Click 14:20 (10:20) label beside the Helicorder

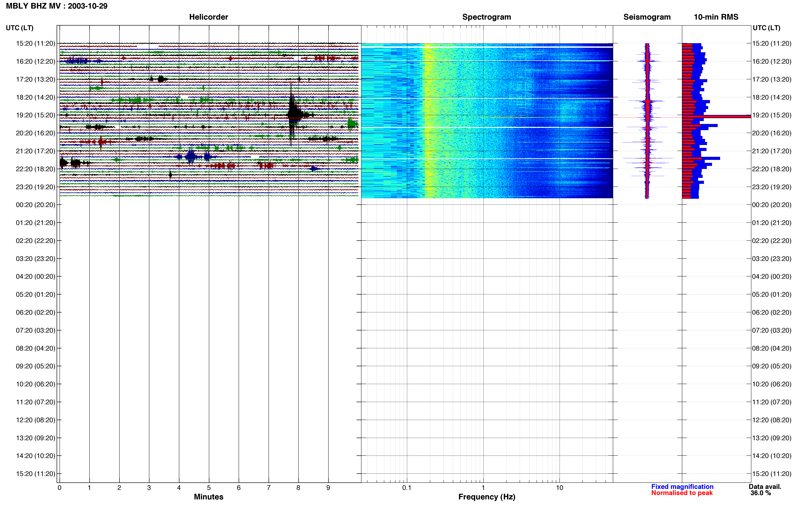click(x=36, y=456)
